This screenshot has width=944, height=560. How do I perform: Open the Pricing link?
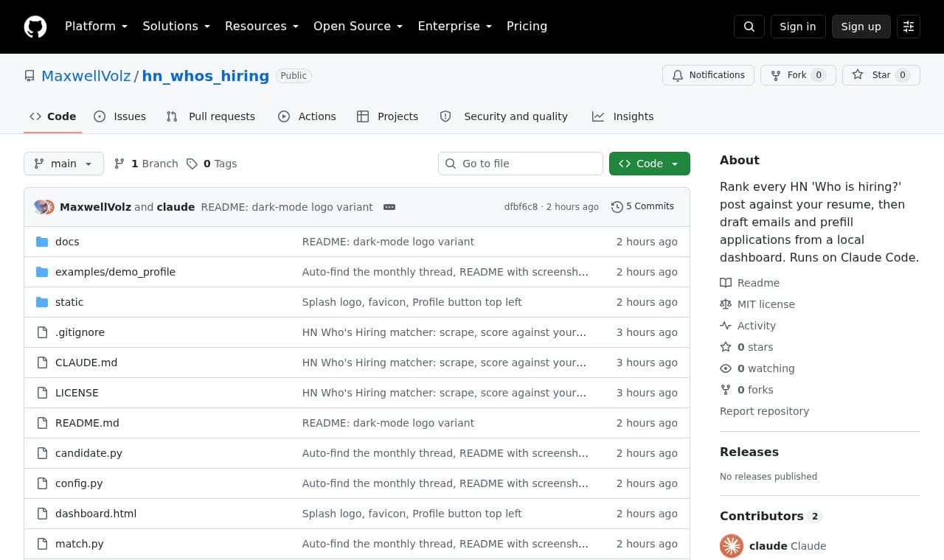coord(527,27)
